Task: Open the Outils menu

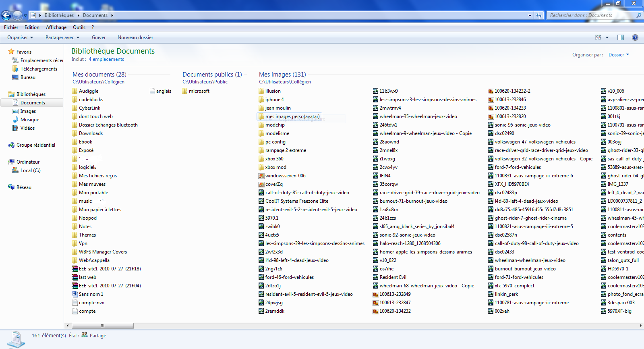Action: 79,27
